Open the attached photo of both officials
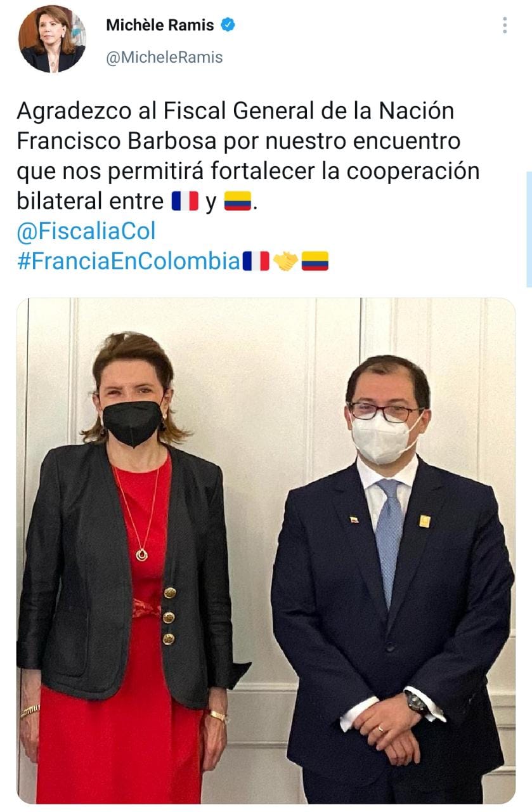532x812 pixels. tap(266, 551)
